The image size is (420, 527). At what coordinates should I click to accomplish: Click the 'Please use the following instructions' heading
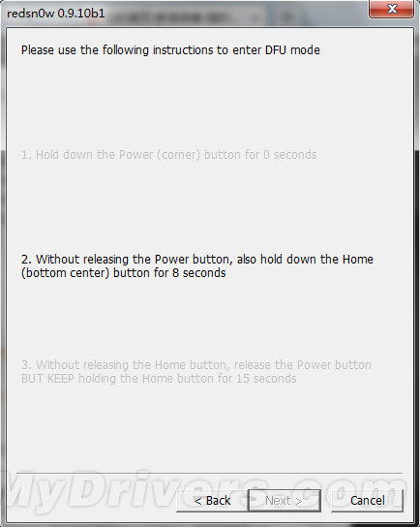(x=170, y=50)
